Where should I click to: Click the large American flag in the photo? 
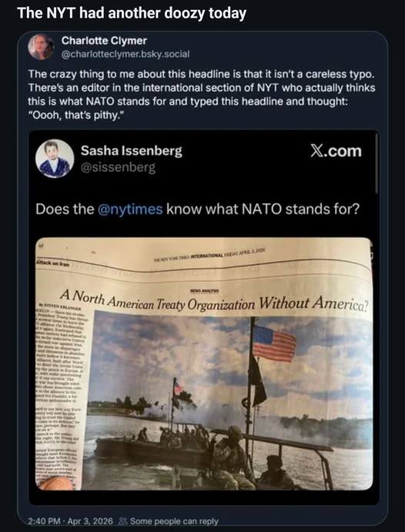click(x=274, y=343)
